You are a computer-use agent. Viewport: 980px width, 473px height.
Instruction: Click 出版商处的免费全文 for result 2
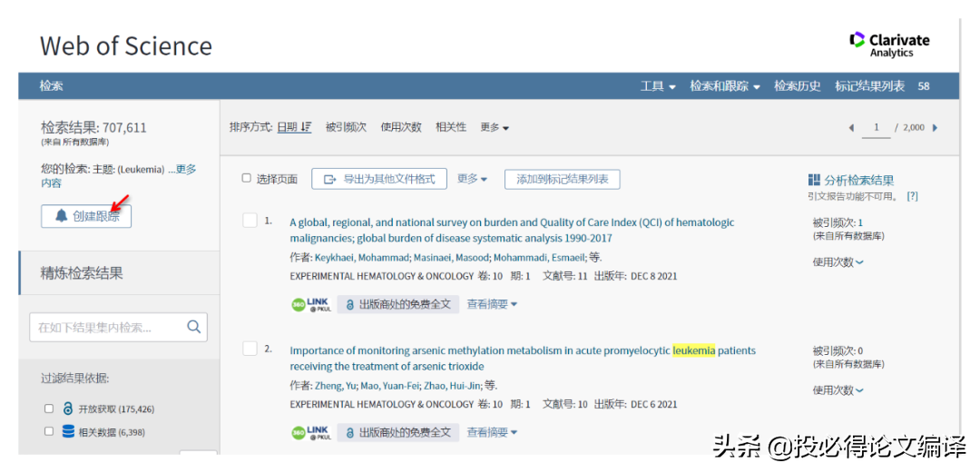[398, 432]
